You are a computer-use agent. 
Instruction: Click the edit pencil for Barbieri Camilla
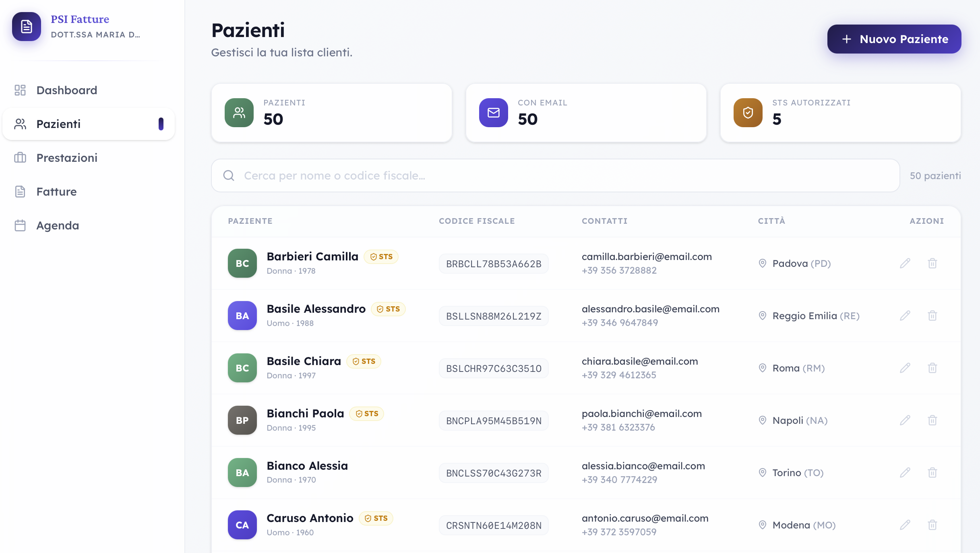coord(905,263)
